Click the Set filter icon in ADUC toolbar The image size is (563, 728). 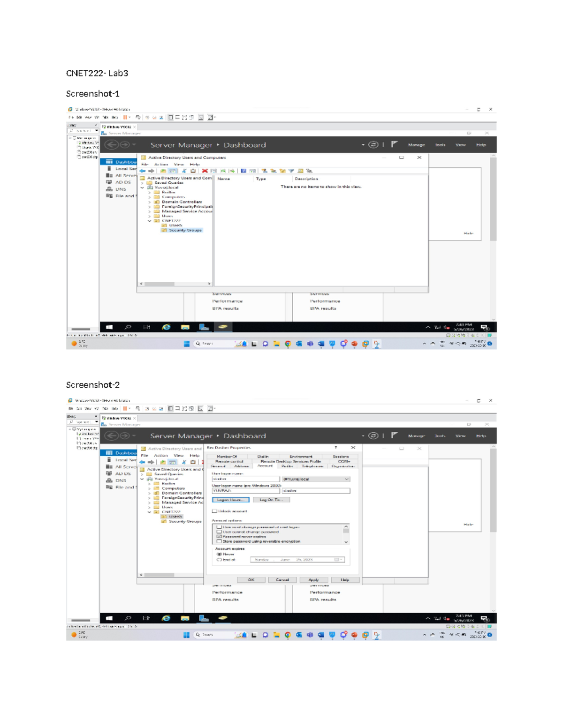[x=291, y=172]
